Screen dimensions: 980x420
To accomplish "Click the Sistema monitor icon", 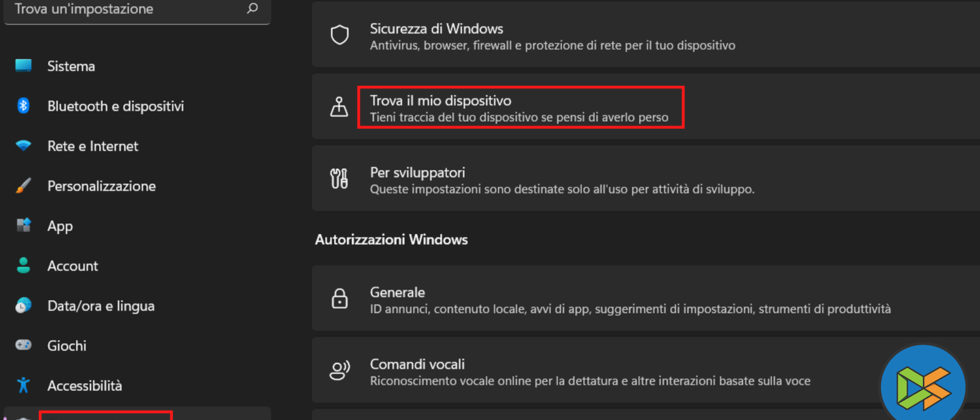I will pos(24,66).
